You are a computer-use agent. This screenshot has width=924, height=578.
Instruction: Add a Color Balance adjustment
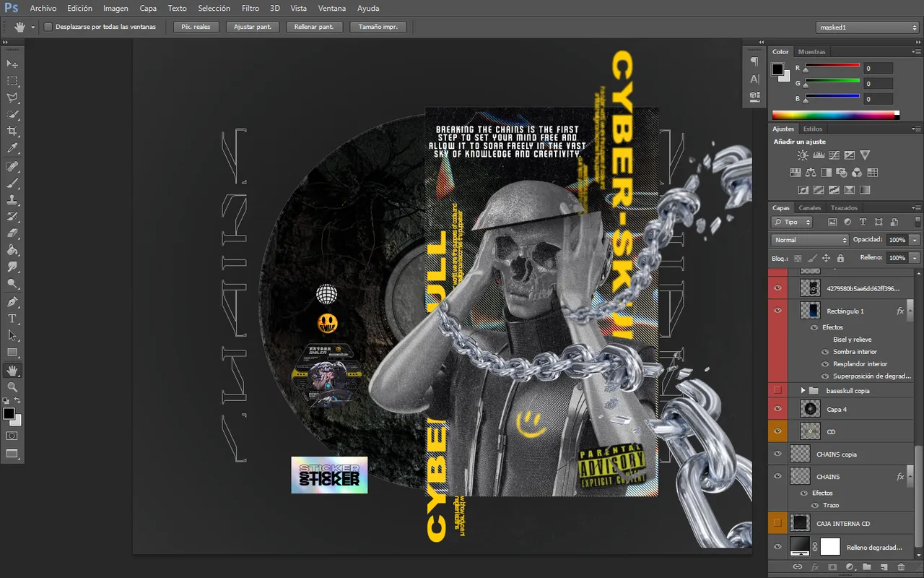pyautogui.click(x=811, y=172)
